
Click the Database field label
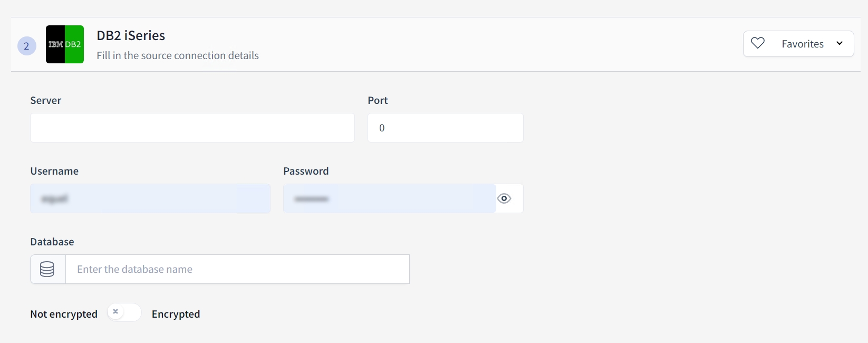pyautogui.click(x=52, y=242)
